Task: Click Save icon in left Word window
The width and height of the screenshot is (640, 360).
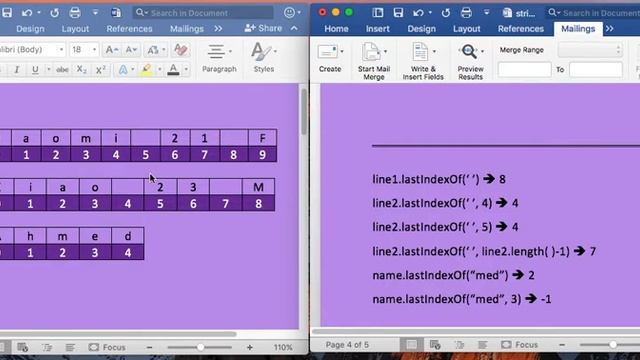Action: tap(7, 13)
